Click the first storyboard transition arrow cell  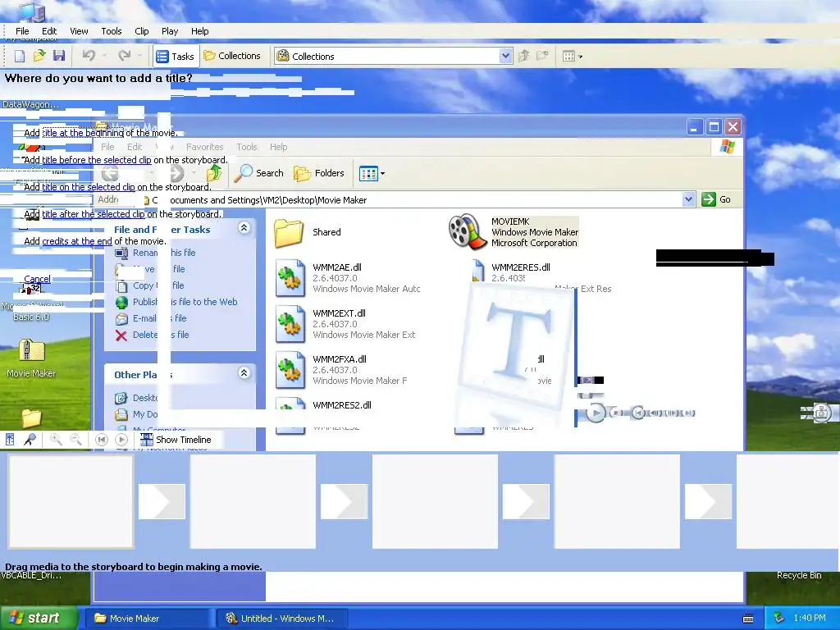(162, 501)
